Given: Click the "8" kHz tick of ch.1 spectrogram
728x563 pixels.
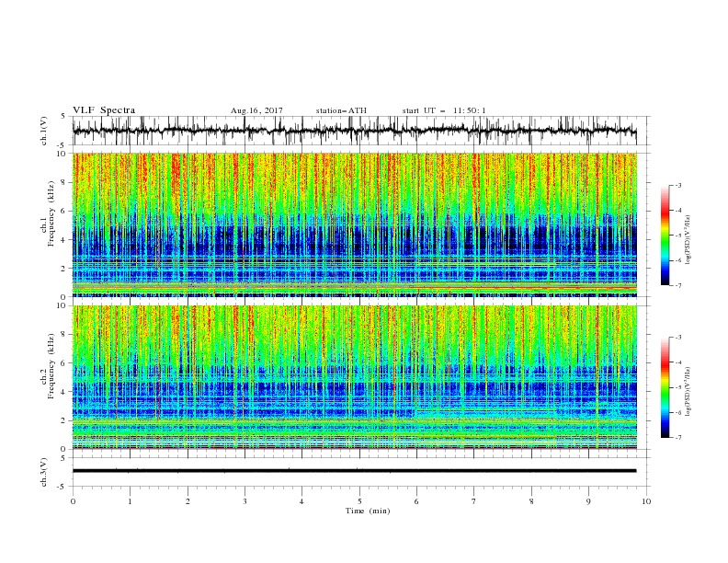Looking at the screenshot, I should 64,182.
